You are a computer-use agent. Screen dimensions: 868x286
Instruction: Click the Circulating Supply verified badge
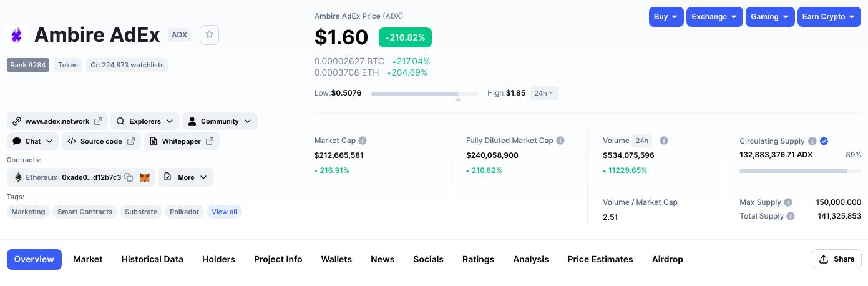(x=824, y=141)
